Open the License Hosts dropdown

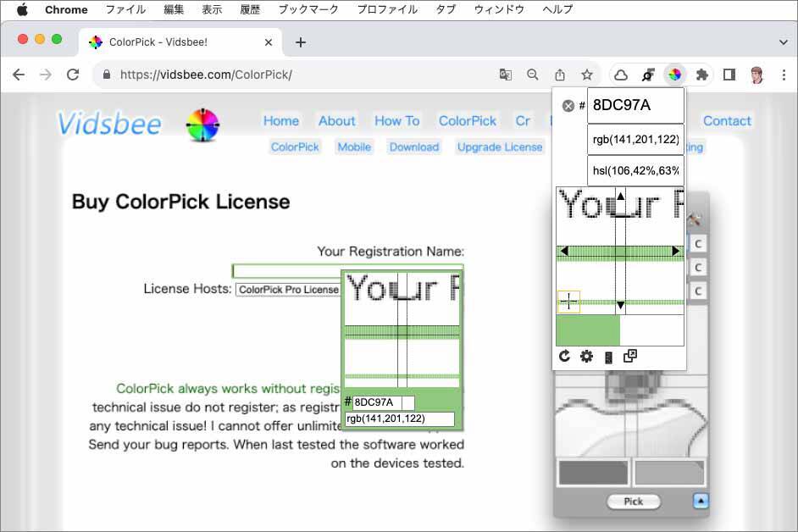pos(288,290)
